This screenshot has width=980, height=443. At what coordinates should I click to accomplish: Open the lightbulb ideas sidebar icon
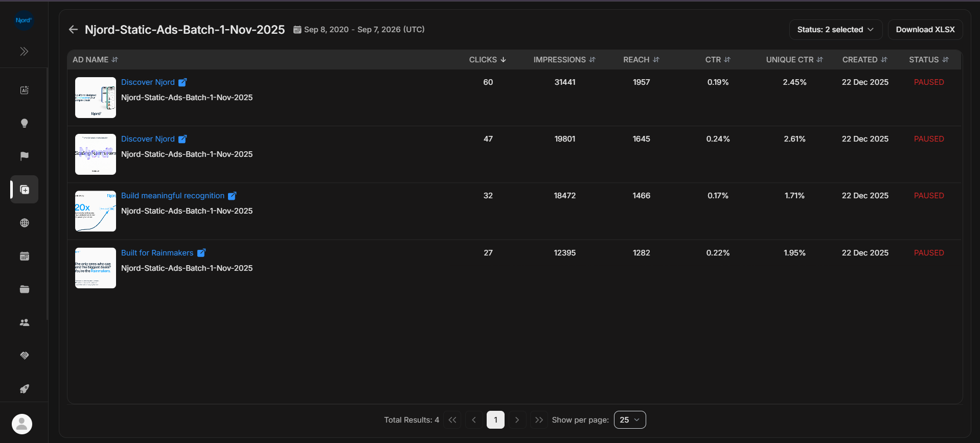coord(24,123)
